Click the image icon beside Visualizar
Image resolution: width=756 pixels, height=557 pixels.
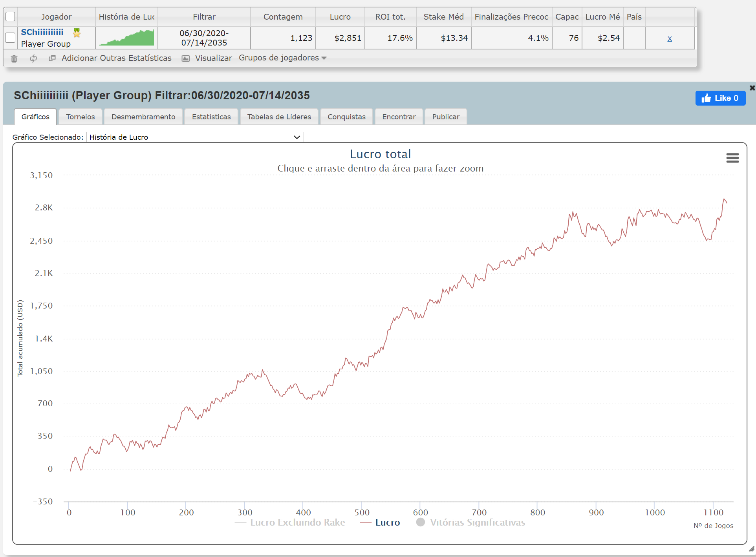pos(186,58)
